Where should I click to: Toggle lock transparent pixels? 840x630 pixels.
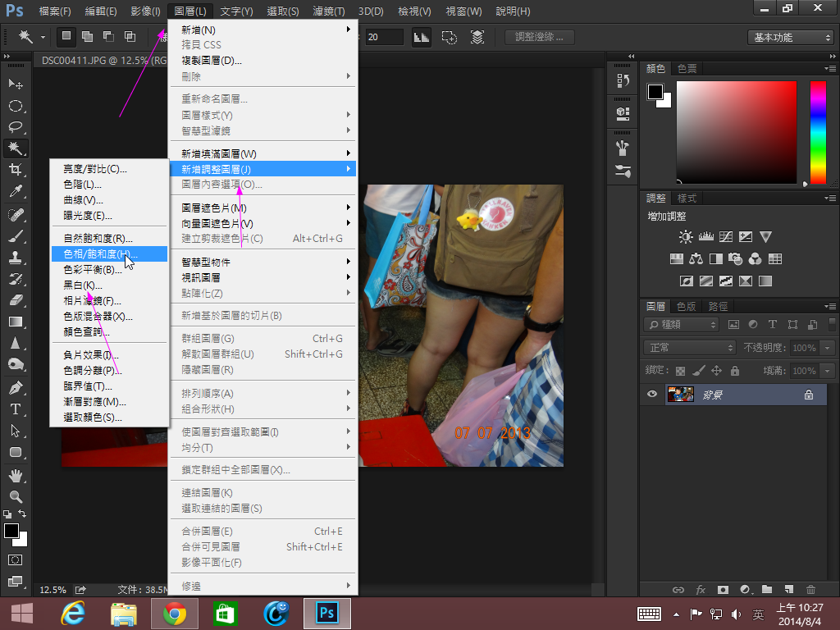pos(680,371)
